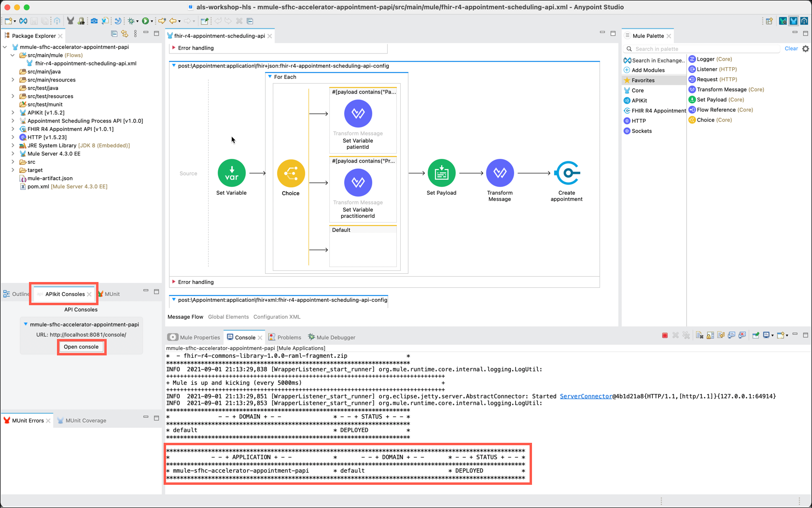Toggle Scroll Lock in the Console
This screenshot has width=812, height=508.
click(x=710, y=335)
